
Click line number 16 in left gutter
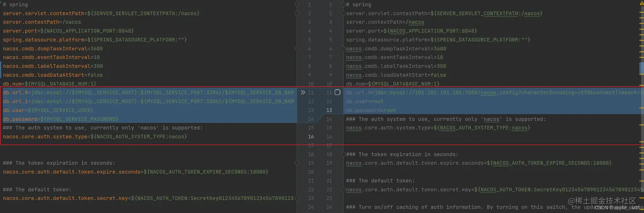tap(311, 137)
